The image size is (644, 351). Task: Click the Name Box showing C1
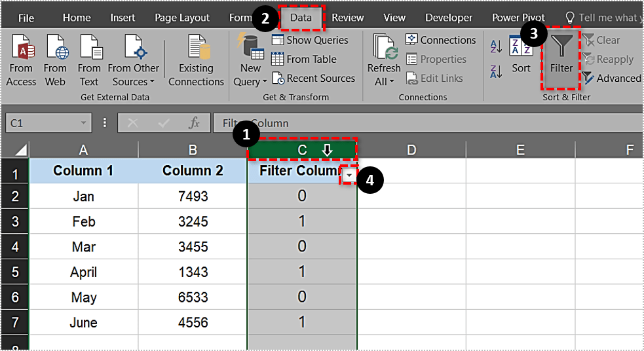click(x=42, y=123)
